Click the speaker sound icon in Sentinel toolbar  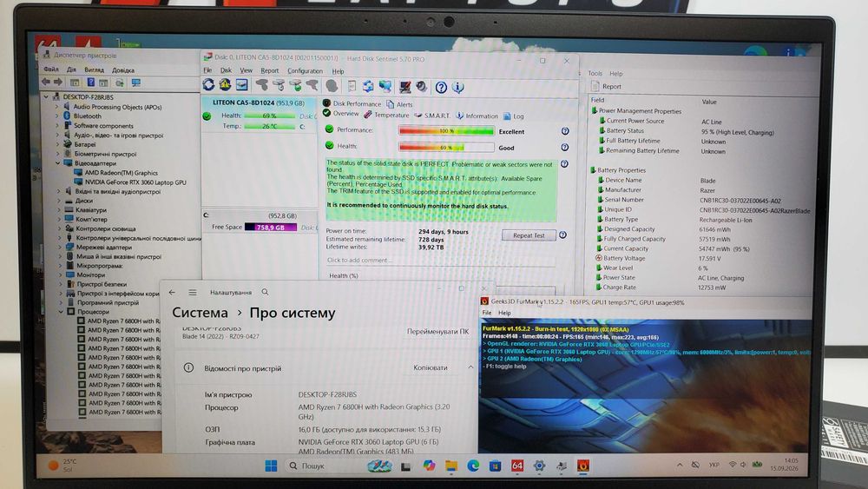tap(422, 86)
